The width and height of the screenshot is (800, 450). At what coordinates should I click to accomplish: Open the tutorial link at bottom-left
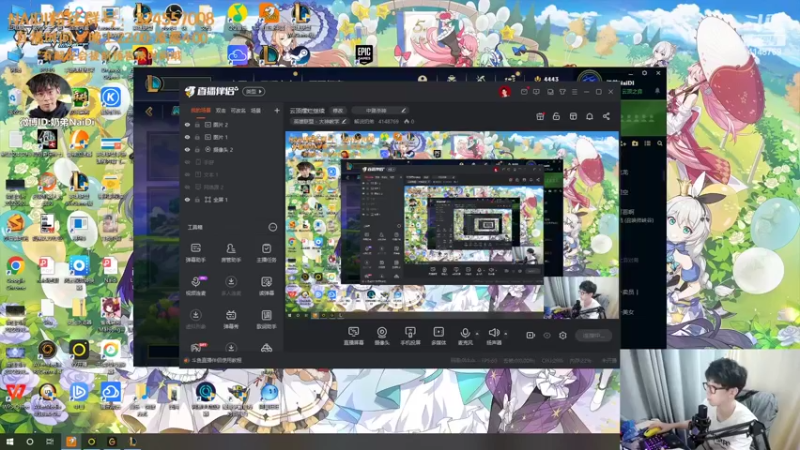click(213, 360)
